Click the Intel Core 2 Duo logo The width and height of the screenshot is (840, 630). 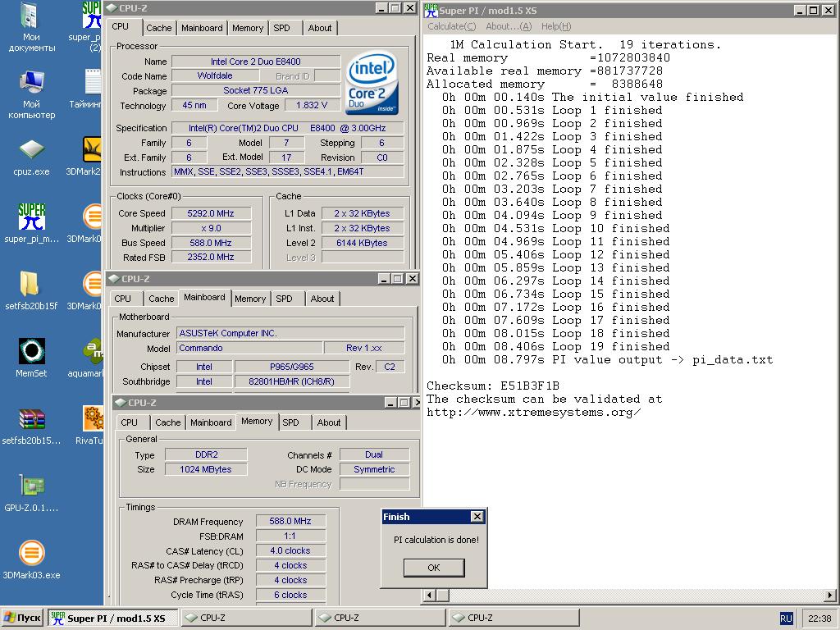coord(372,83)
